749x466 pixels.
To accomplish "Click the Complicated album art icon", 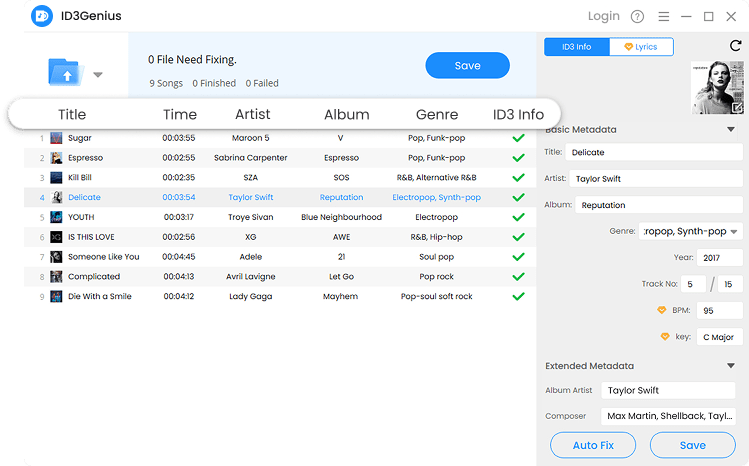I will (x=56, y=276).
